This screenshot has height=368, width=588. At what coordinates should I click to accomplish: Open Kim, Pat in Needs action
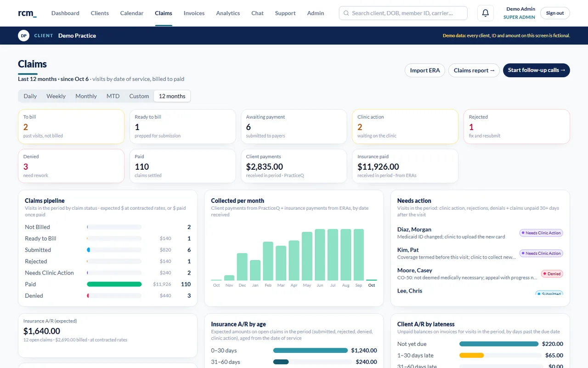pos(480,253)
